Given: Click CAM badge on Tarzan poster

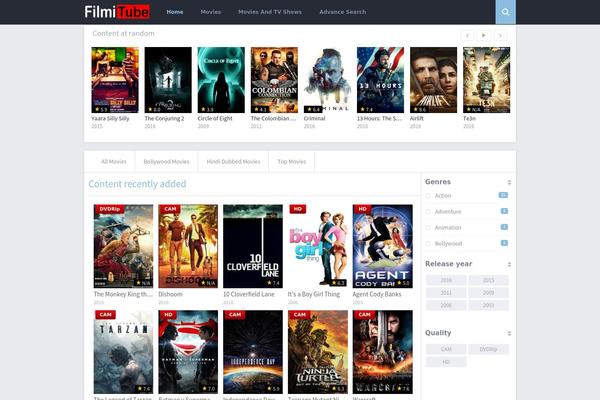Looking at the screenshot, I should [x=105, y=315].
